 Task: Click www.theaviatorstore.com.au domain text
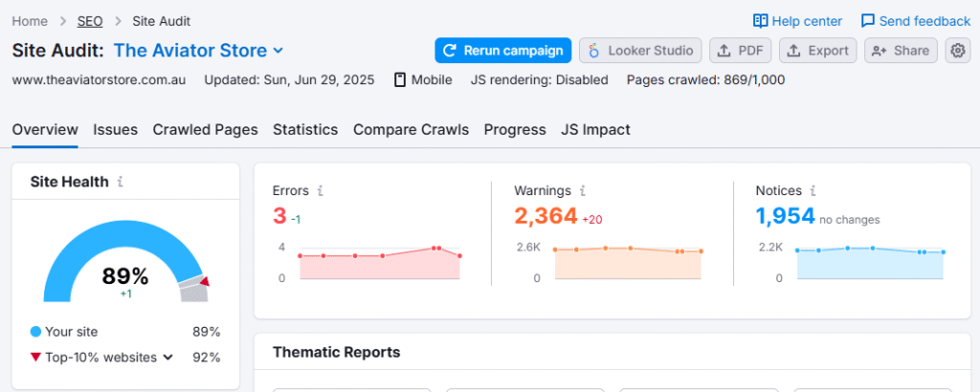click(x=99, y=80)
